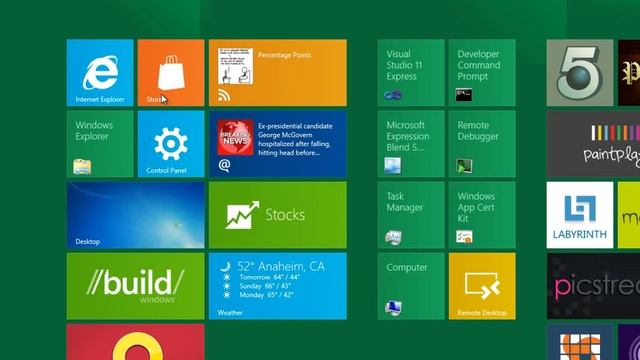Screen dimensions: 640x360
Task: Open the Control Panel gear tile
Action: [x=171, y=144]
